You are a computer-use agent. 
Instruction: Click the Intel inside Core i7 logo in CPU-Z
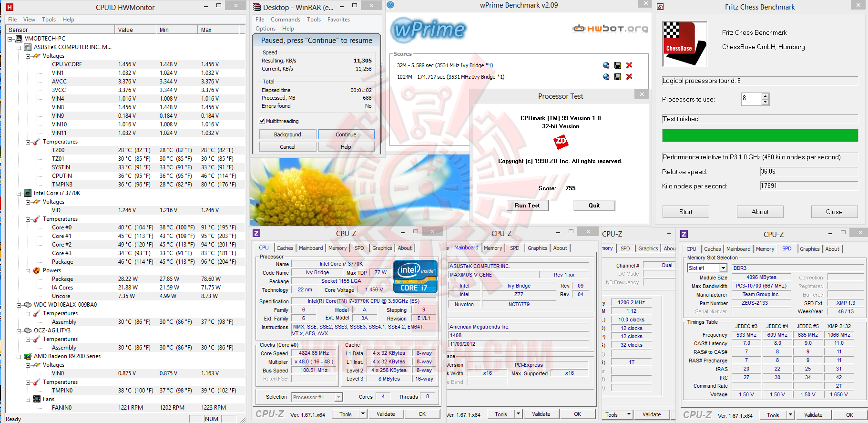(x=415, y=276)
